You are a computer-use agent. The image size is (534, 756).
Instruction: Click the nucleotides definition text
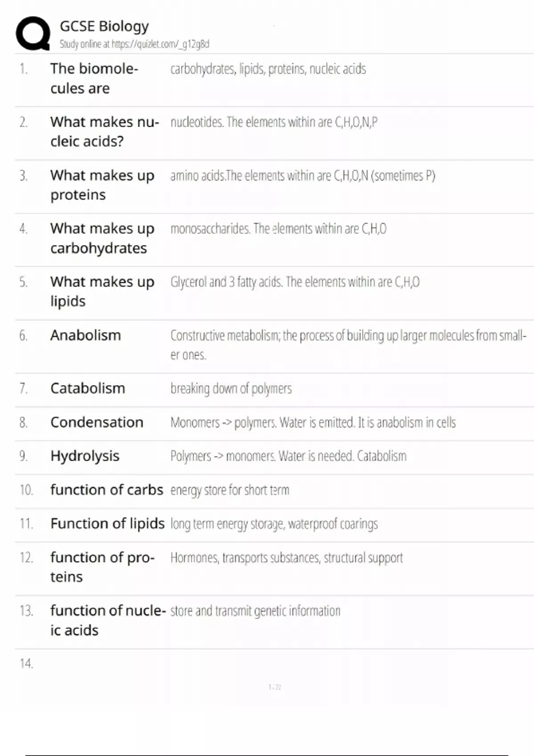(274, 122)
